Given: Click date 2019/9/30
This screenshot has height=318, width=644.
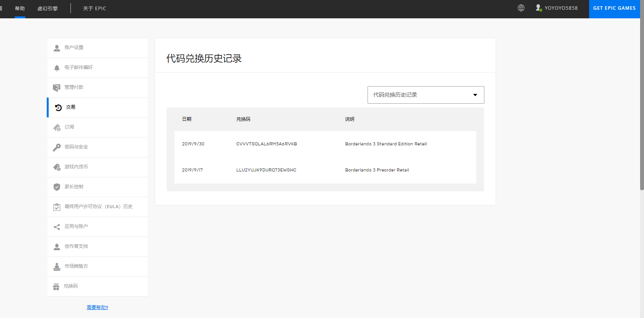Looking at the screenshot, I should [193, 144].
